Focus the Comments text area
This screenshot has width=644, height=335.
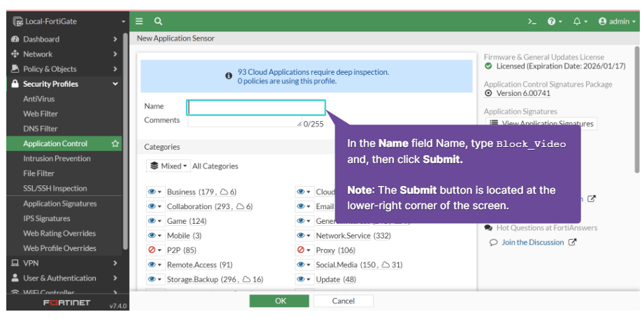(x=244, y=122)
